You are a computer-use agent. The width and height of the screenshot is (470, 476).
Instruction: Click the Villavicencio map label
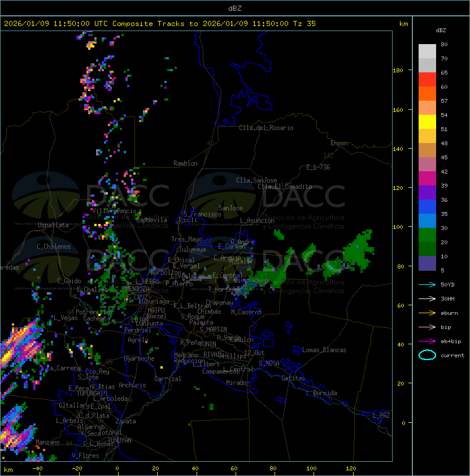pos(114,211)
